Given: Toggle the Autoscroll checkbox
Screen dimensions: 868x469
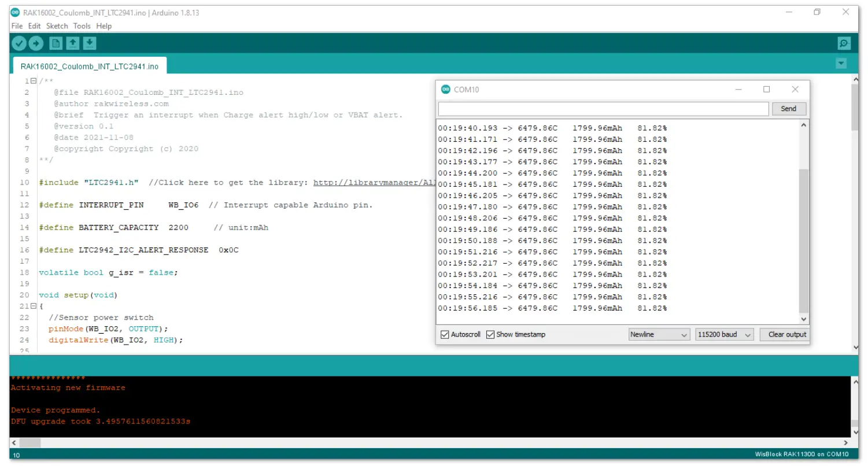Looking at the screenshot, I should tap(445, 335).
